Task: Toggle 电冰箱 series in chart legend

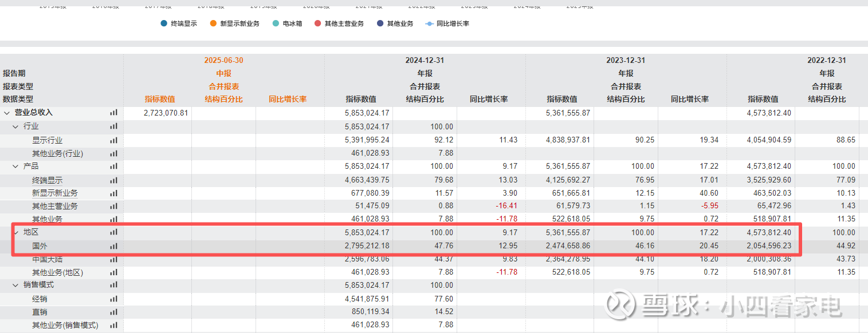Action: [x=288, y=23]
